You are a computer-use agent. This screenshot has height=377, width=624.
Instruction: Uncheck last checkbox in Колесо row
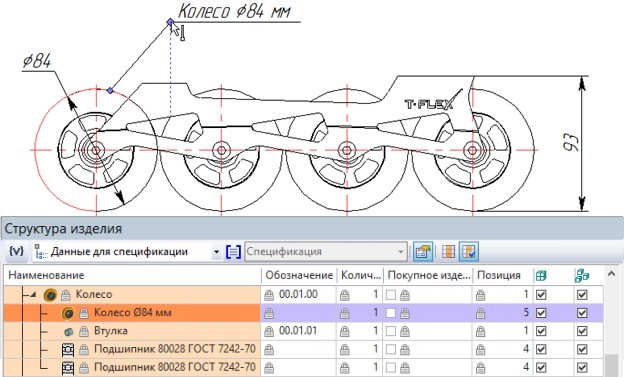[x=582, y=295]
